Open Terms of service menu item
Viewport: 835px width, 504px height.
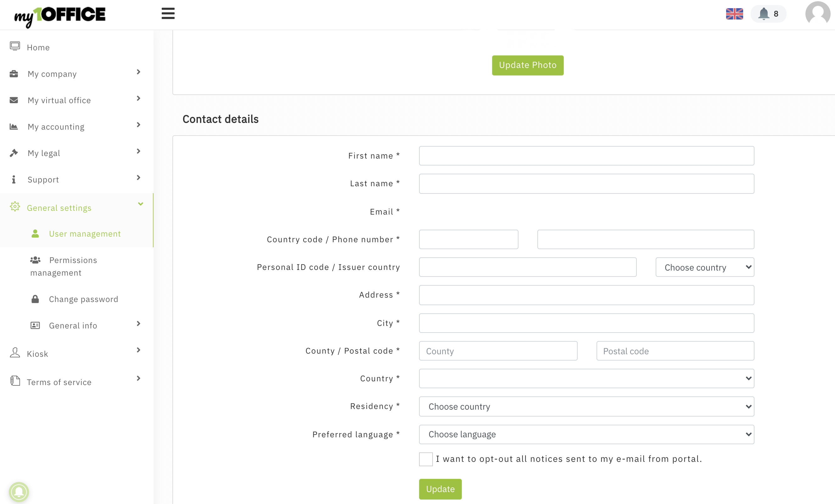[x=59, y=382]
